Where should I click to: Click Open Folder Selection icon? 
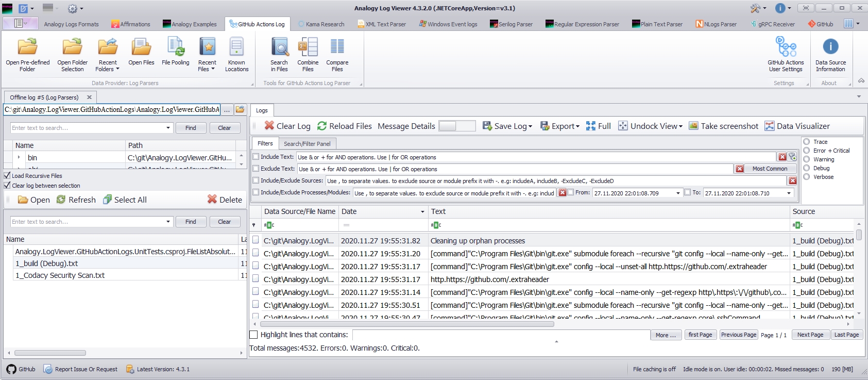click(72, 54)
